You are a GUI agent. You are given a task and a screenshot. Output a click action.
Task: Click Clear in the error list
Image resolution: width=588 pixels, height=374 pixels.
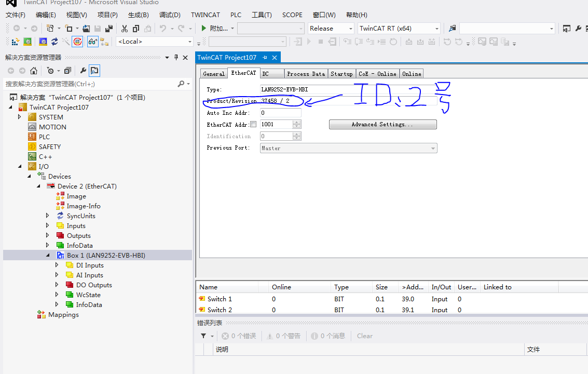click(x=364, y=336)
